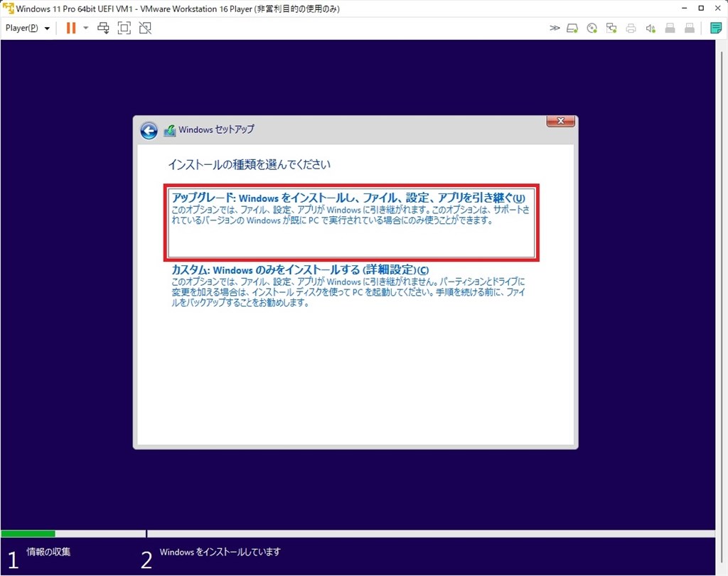Click the back arrow in Windows Setup

coord(149,131)
